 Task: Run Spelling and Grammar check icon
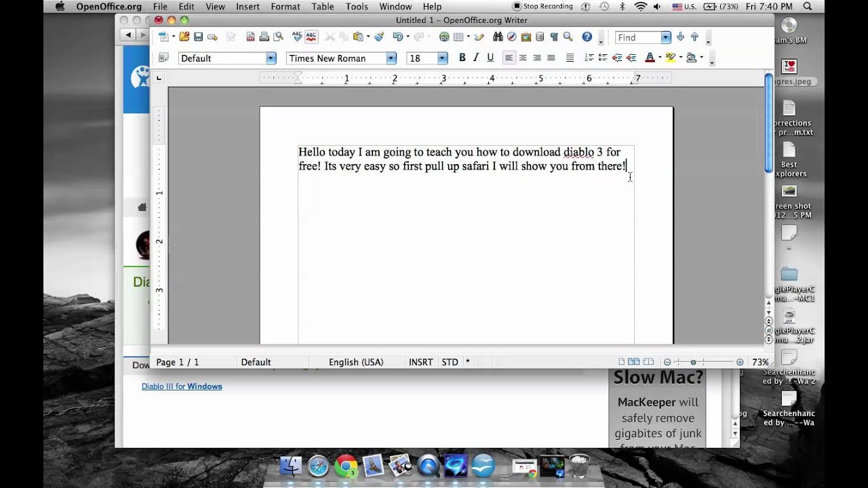(x=297, y=37)
